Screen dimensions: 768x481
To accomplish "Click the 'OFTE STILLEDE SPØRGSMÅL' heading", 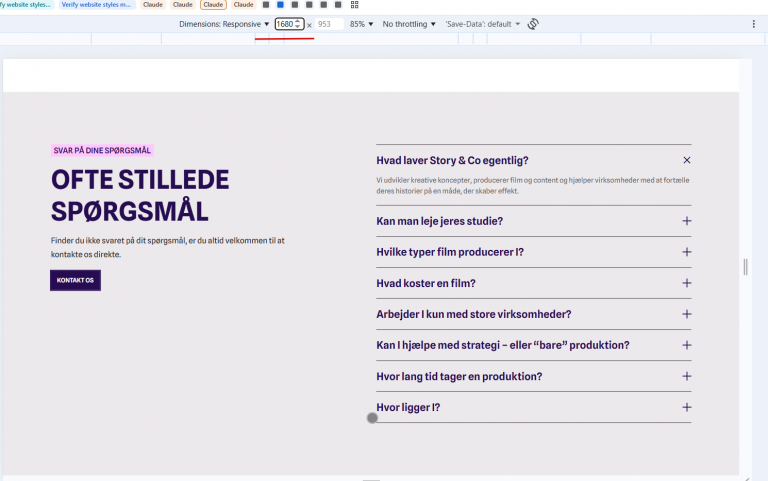I will (140, 195).
